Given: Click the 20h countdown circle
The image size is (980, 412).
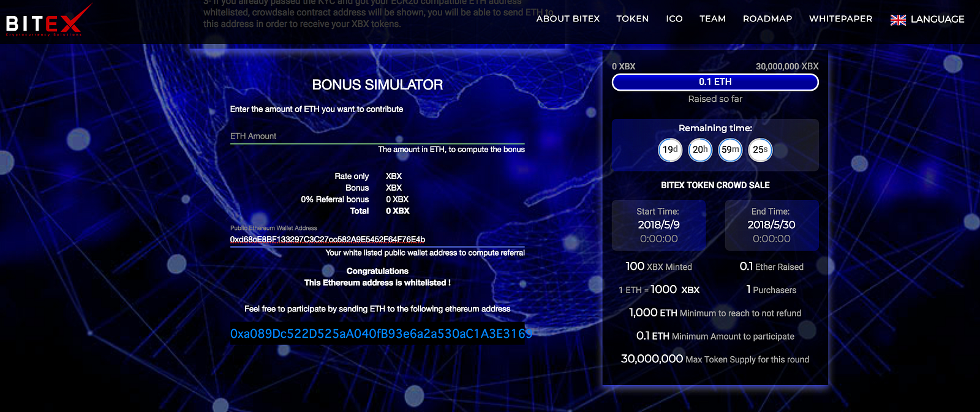Looking at the screenshot, I should point(700,150).
